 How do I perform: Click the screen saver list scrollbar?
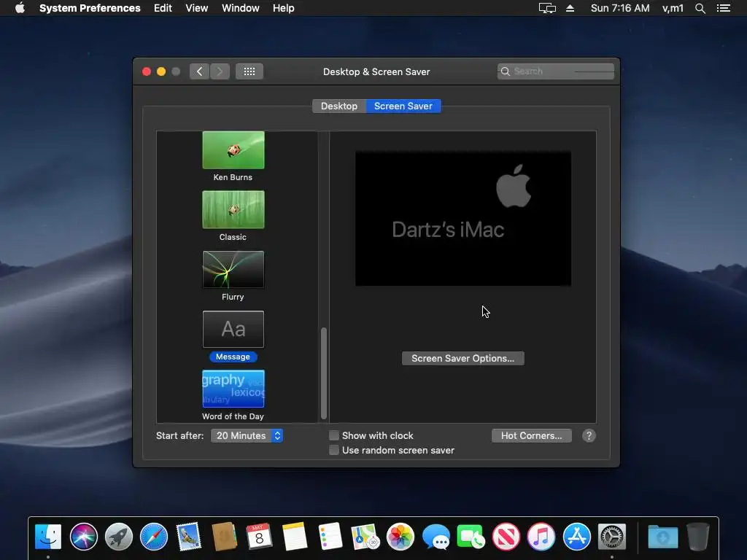click(x=324, y=373)
